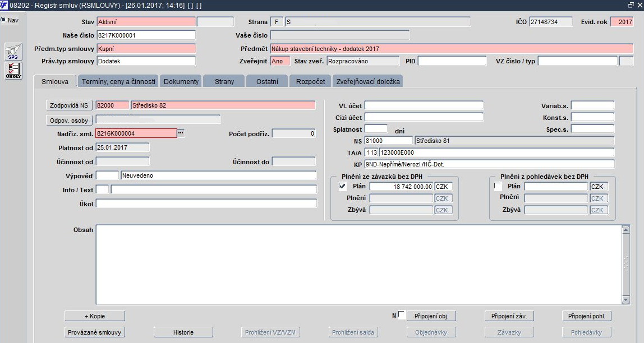Switch to the Smlouva tab
The width and height of the screenshot is (644, 343).
(x=54, y=81)
